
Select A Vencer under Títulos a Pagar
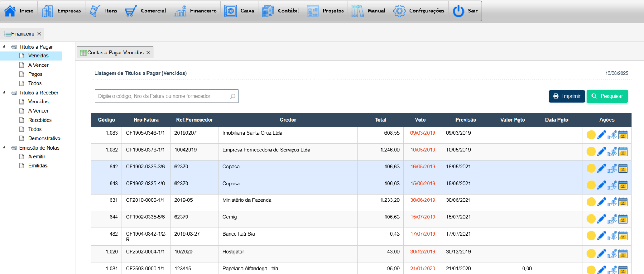coord(38,65)
